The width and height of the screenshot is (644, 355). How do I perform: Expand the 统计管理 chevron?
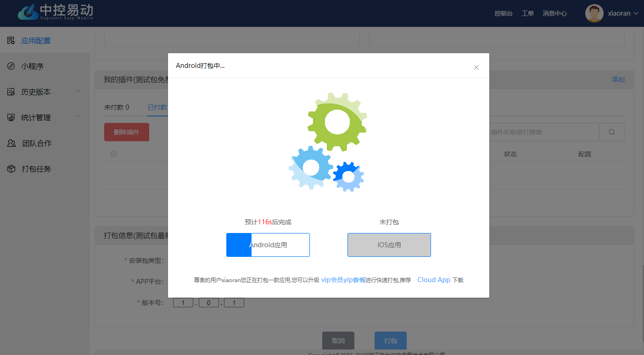(x=78, y=117)
